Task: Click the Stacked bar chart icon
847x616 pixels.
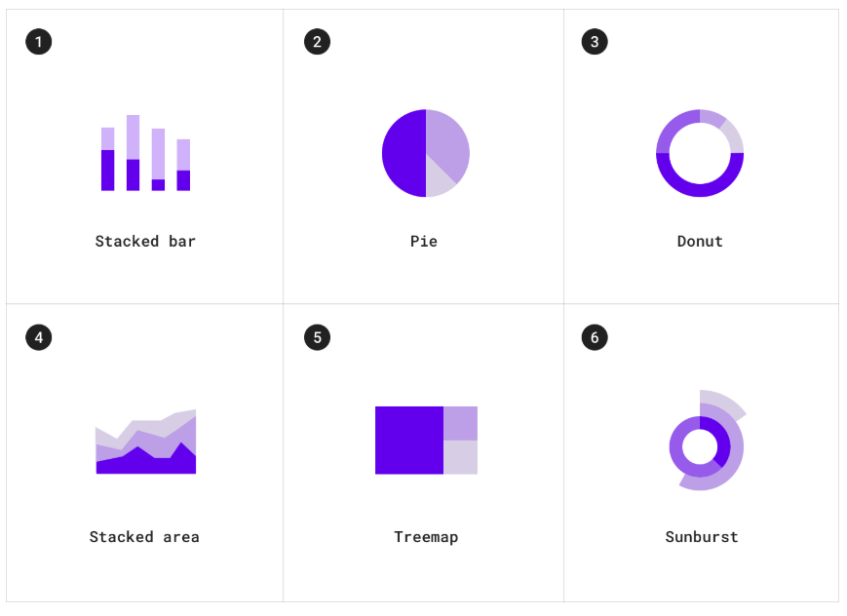Action: [145, 153]
